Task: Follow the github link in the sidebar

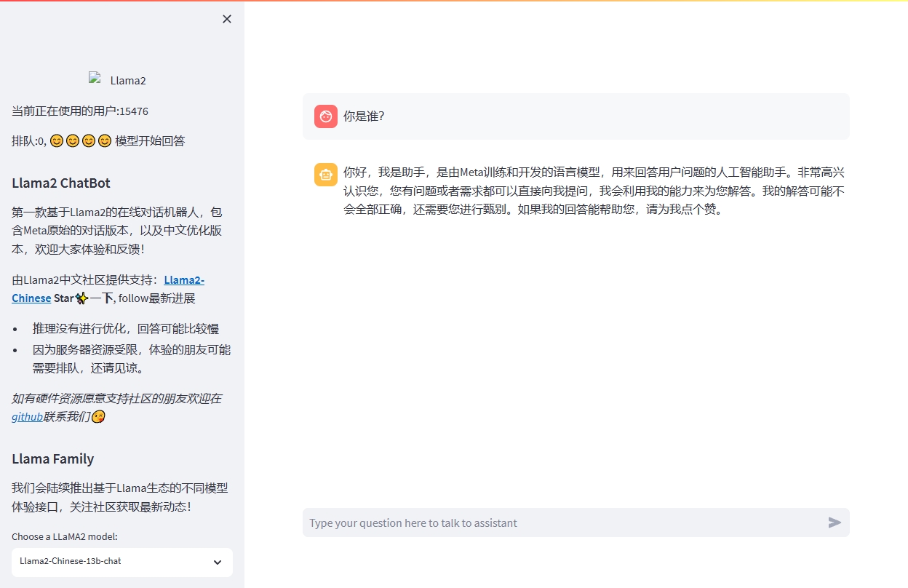Action: tap(27, 416)
